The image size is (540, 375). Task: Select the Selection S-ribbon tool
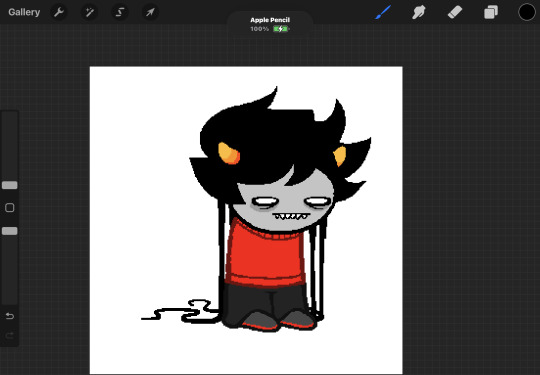(120, 13)
